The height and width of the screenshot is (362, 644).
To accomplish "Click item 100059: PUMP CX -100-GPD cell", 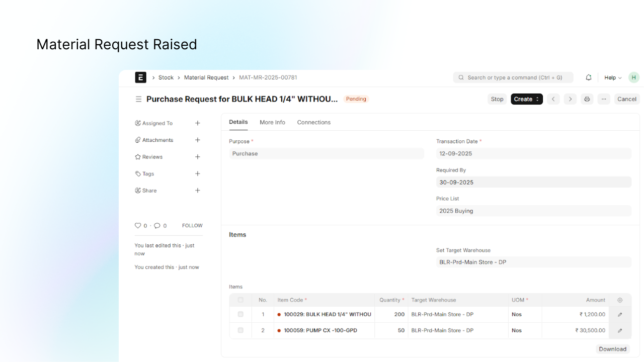I will [x=325, y=331].
